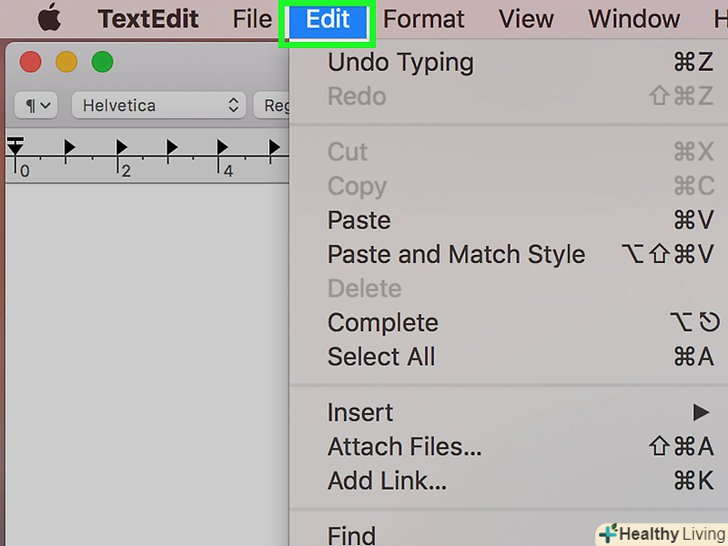Open the View menu
Viewport: 728px width, 546px height.
tap(526, 19)
